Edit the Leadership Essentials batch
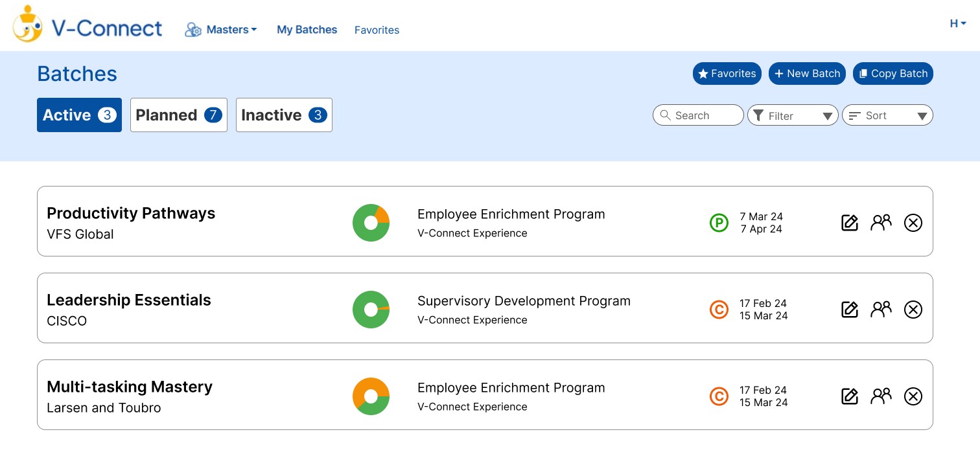Viewport: 980px width, 454px height. pos(849,310)
